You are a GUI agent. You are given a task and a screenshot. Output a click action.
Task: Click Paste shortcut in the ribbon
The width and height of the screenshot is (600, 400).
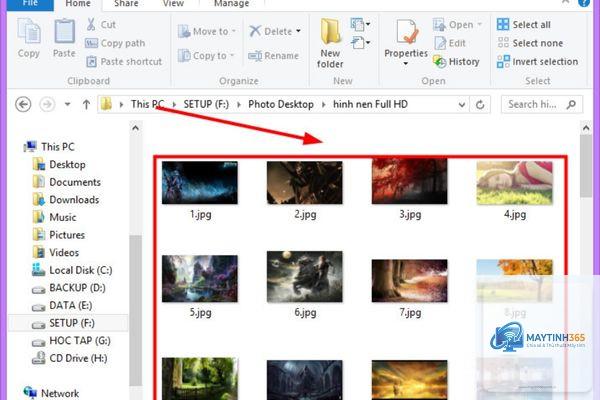click(124, 61)
